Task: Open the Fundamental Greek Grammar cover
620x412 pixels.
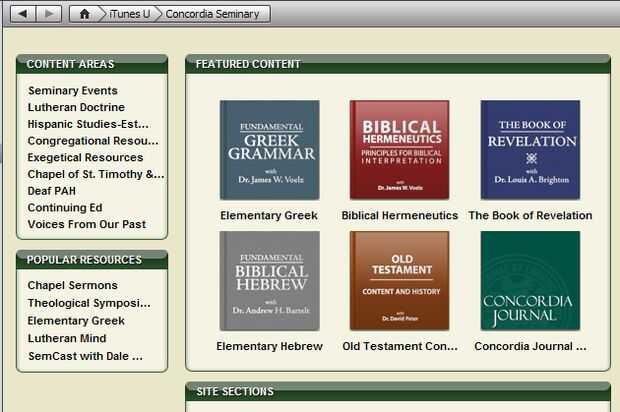Action: point(270,150)
